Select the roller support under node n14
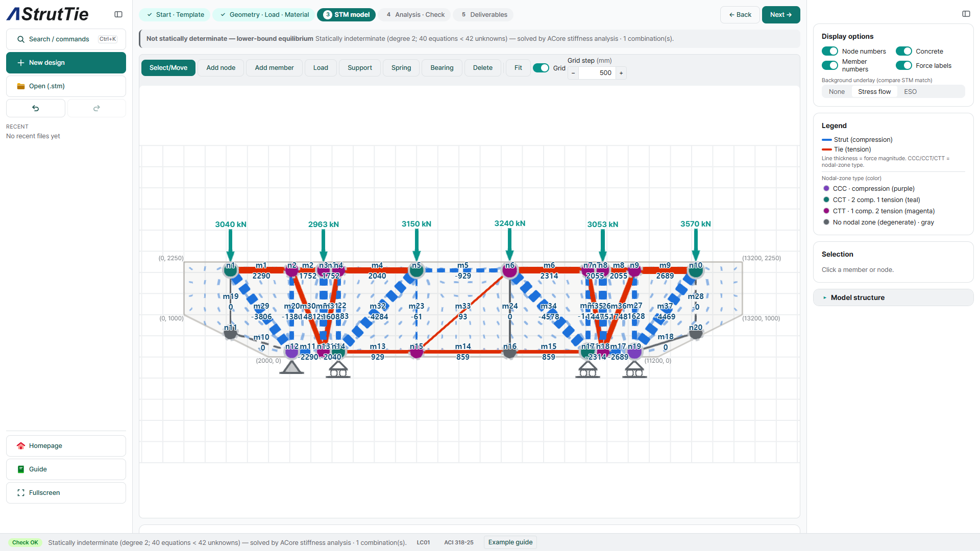The image size is (980, 551). pyautogui.click(x=338, y=369)
